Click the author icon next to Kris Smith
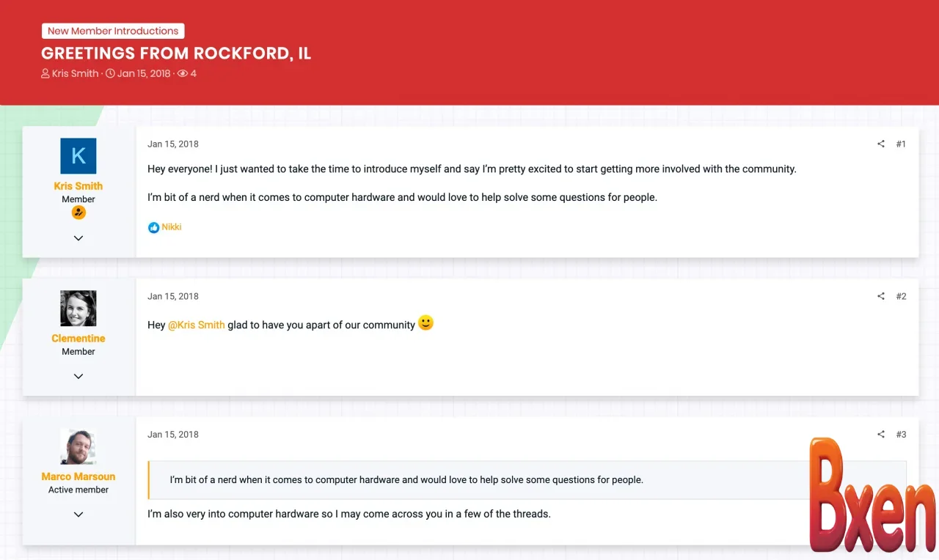The image size is (939, 560). click(x=45, y=73)
